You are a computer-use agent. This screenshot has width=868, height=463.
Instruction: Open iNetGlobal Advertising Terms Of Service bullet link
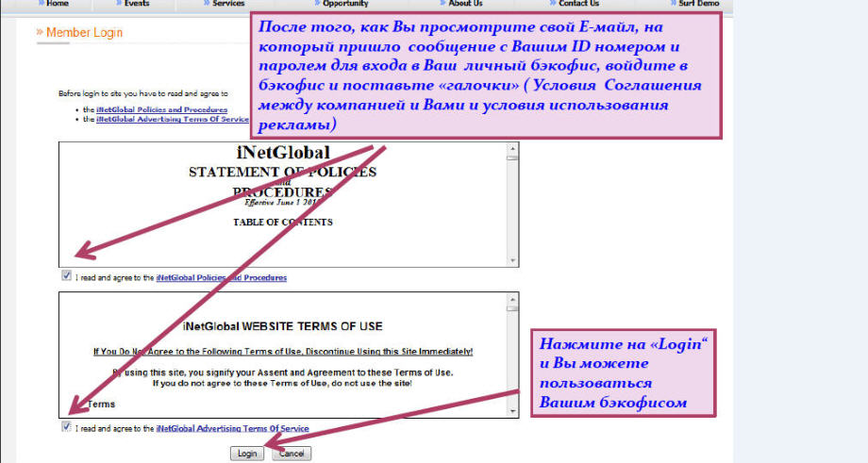(x=173, y=119)
